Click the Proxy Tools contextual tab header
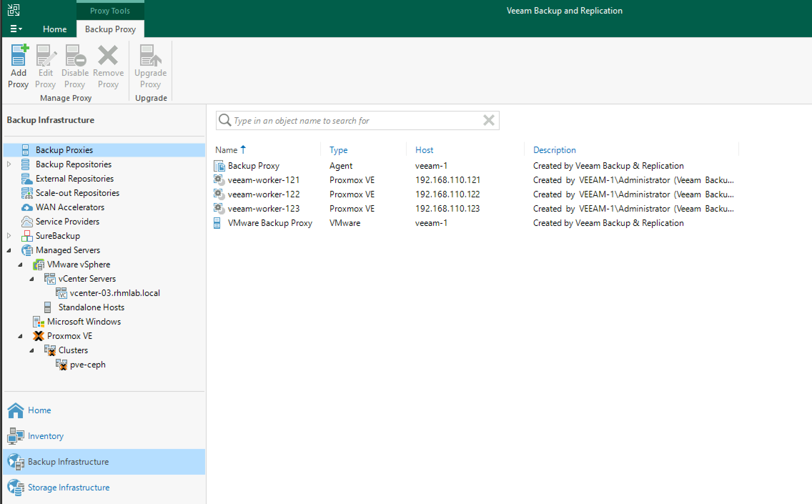Viewport: 812px width, 504px height. [x=110, y=11]
